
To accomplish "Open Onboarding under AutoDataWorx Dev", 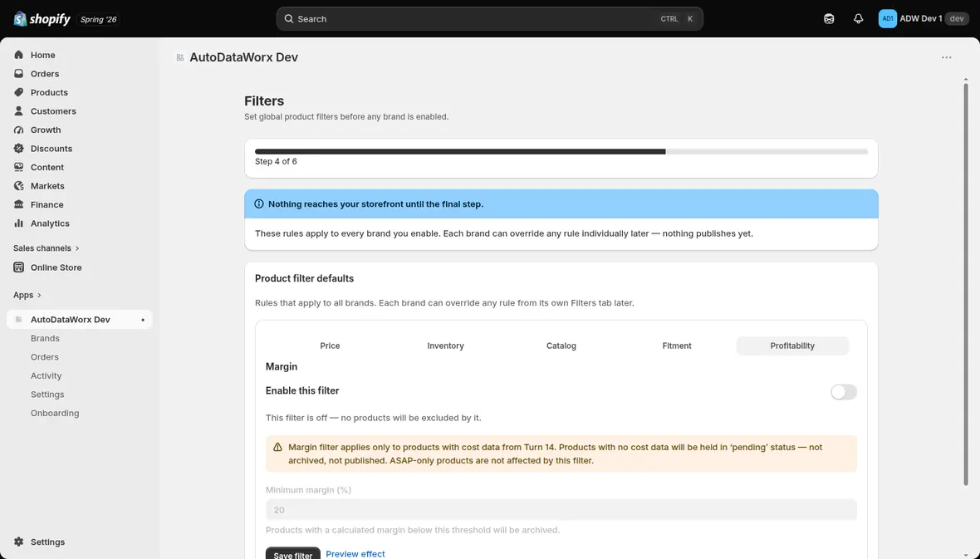I will (55, 414).
